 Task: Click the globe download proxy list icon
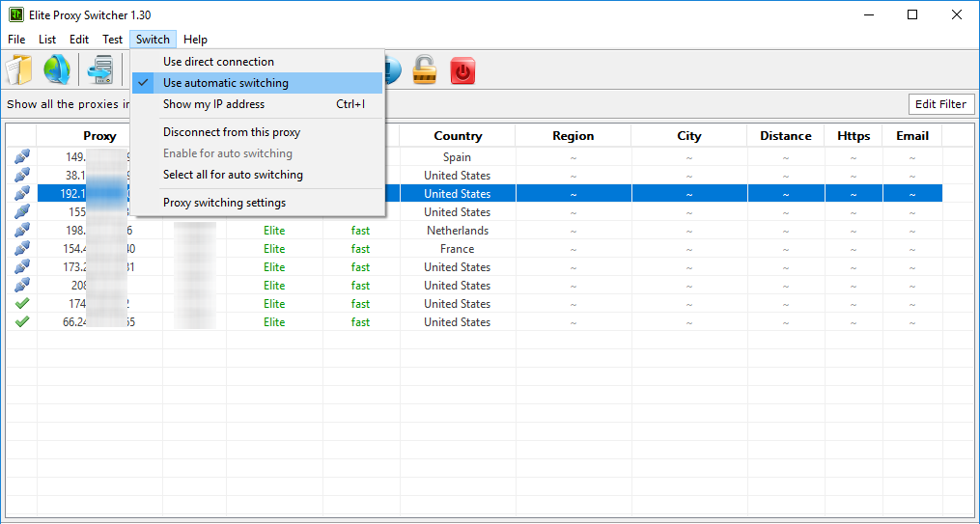click(57, 69)
